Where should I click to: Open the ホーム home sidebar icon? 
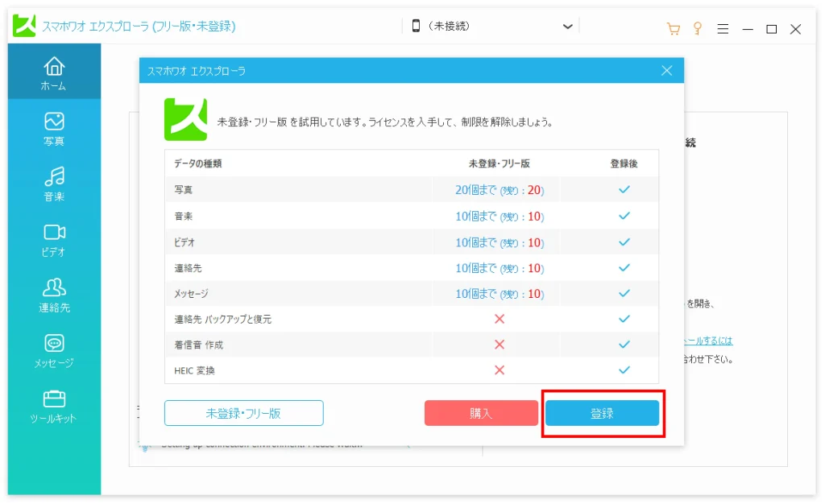tap(54, 72)
